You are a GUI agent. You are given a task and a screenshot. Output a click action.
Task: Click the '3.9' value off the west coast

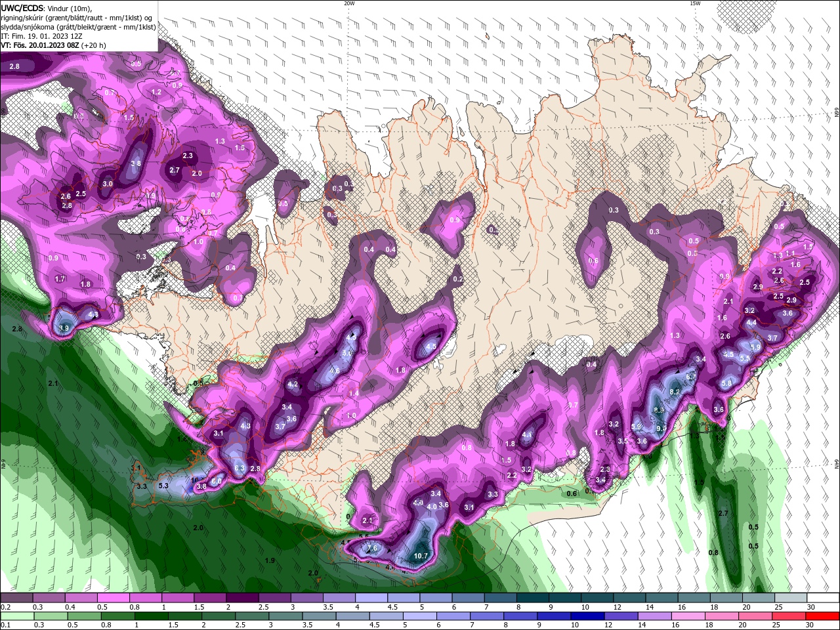click(x=64, y=328)
